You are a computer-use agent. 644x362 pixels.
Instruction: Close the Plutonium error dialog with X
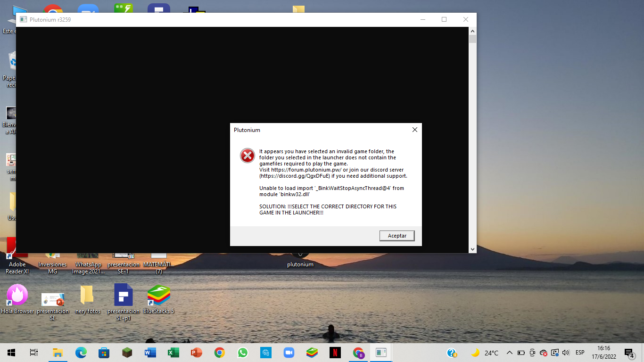(x=415, y=130)
